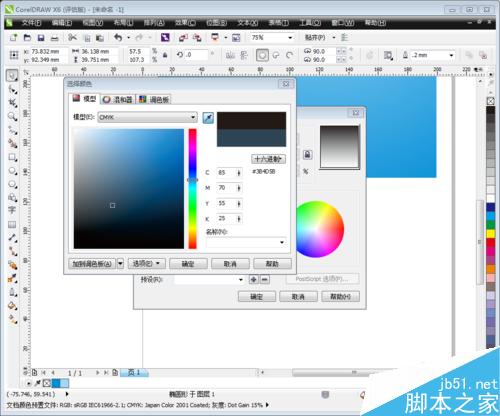Click the Undo arrow icon
The width and height of the screenshot is (500, 416).
[118, 37]
